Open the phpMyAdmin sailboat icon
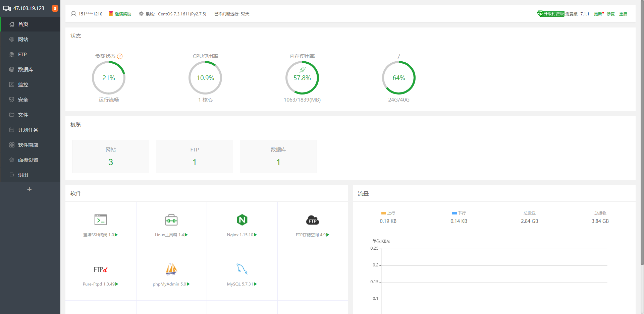The image size is (644, 314). coord(171,269)
